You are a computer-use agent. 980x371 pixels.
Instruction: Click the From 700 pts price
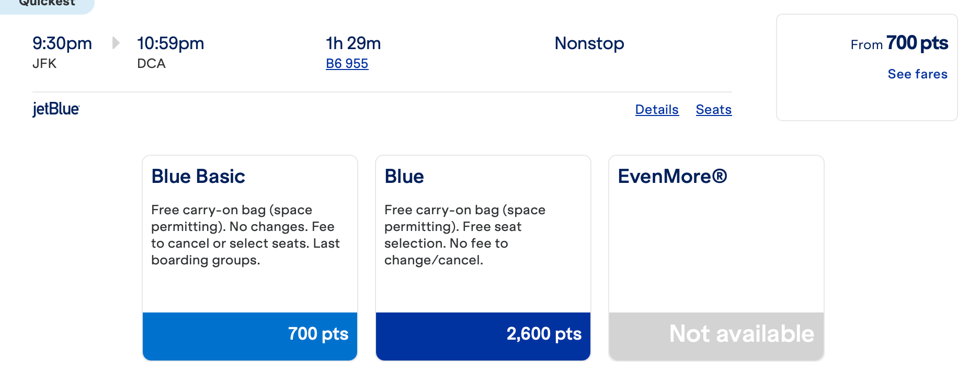pyautogui.click(x=899, y=43)
